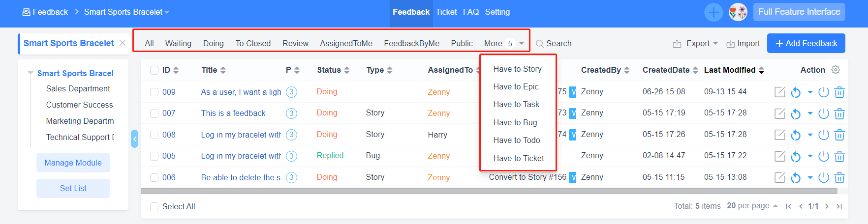
Task: Open the user avatar in top bar
Action: 738,12
